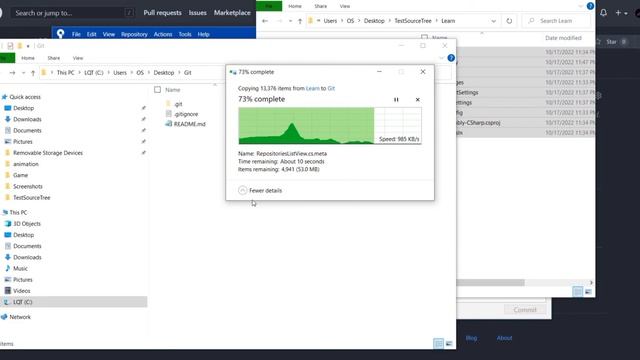Open Edit menu in SourceTree
The height and width of the screenshot is (360, 640).
pos(91,34)
